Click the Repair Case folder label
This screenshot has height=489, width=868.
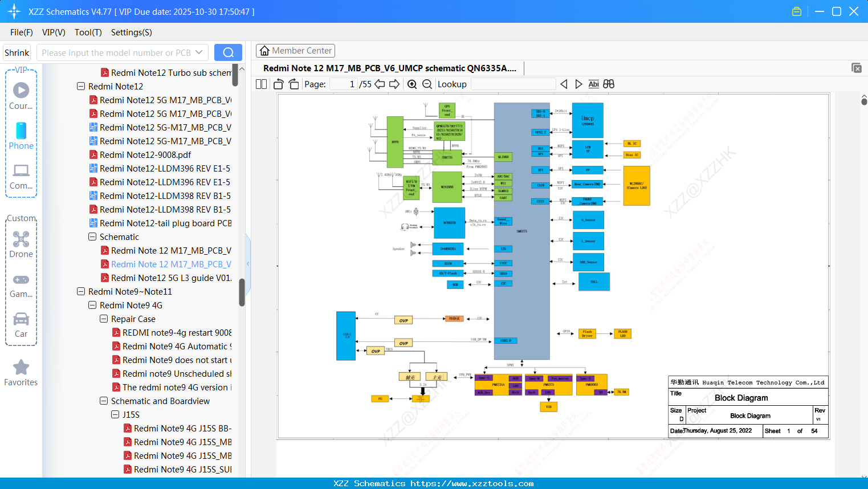click(133, 319)
